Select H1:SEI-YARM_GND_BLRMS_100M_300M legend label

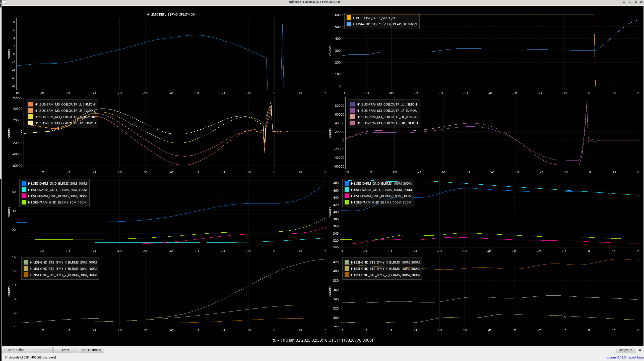tap(381, 202)
